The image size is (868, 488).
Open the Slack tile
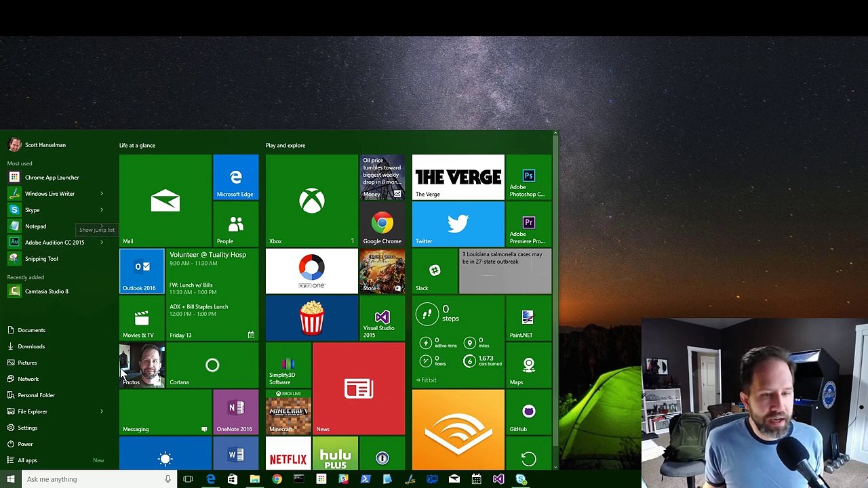[435, 271]
